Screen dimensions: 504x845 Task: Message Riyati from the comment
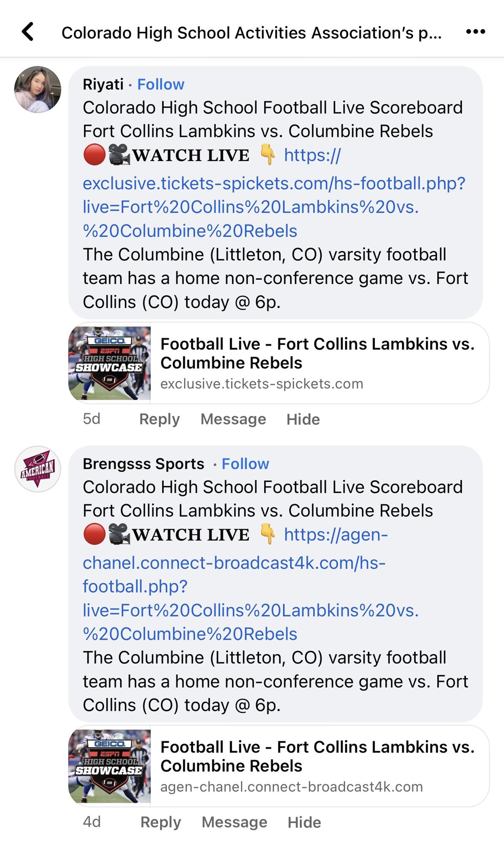coord(233,419)
